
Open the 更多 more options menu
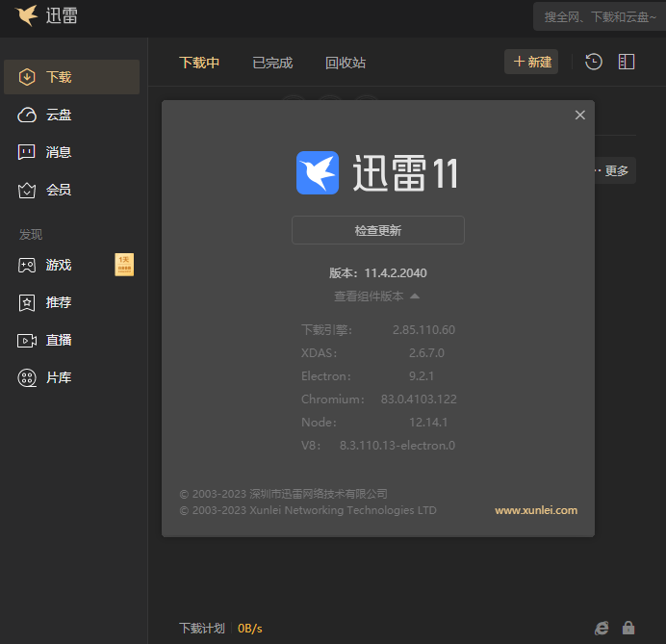coord(614,171)
